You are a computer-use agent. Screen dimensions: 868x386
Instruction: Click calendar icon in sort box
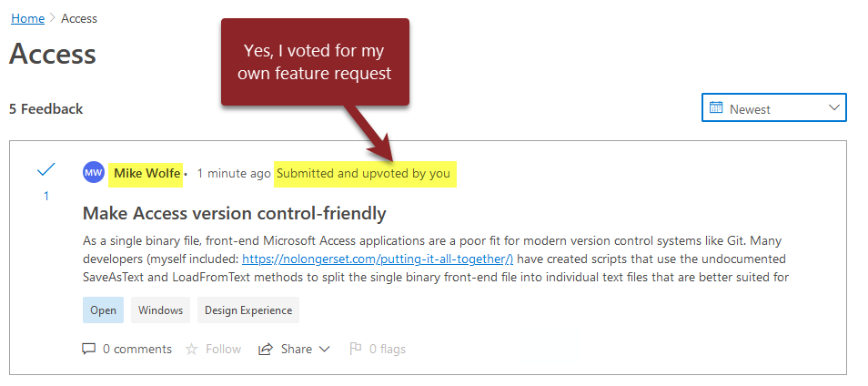tap(716, 108)
